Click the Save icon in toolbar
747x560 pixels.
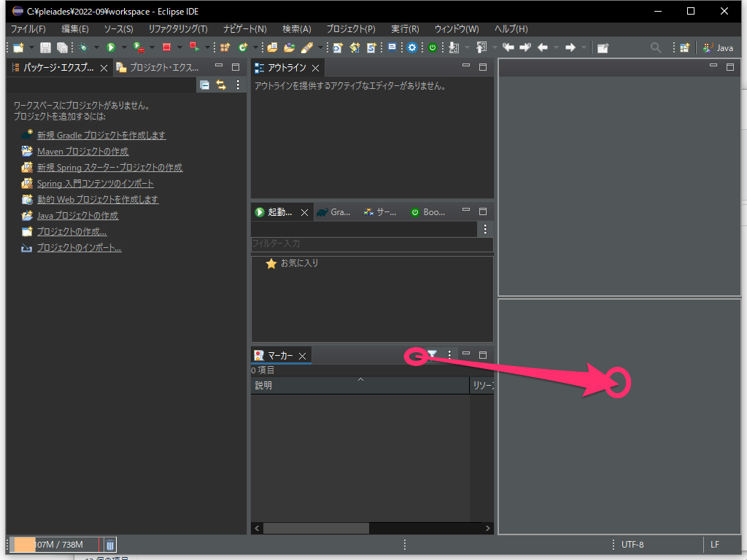point(45,47)
